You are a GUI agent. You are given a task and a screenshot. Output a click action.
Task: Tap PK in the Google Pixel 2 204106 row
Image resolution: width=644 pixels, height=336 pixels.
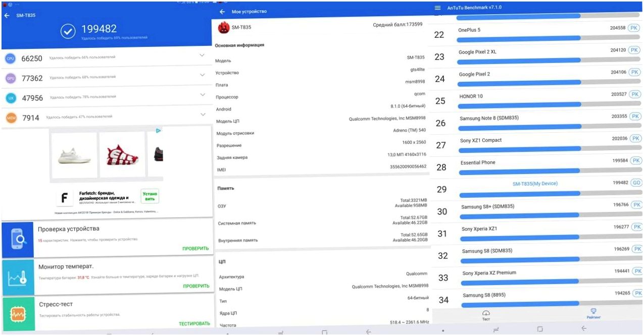point(634,72)
